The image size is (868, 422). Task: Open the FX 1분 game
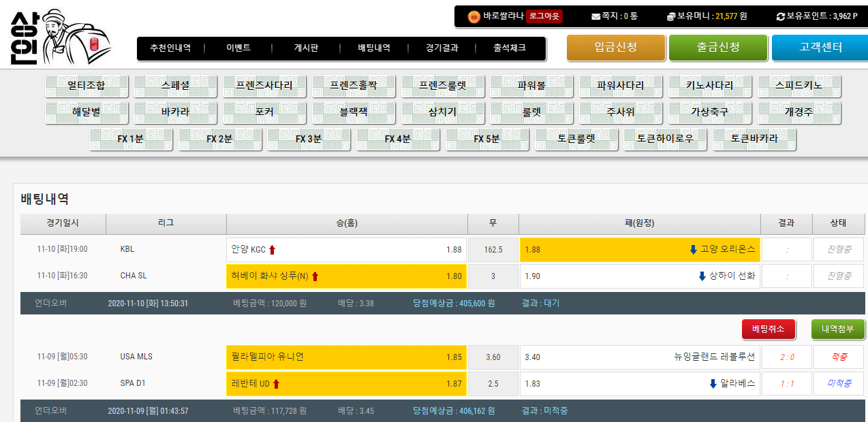coord(131,139)
